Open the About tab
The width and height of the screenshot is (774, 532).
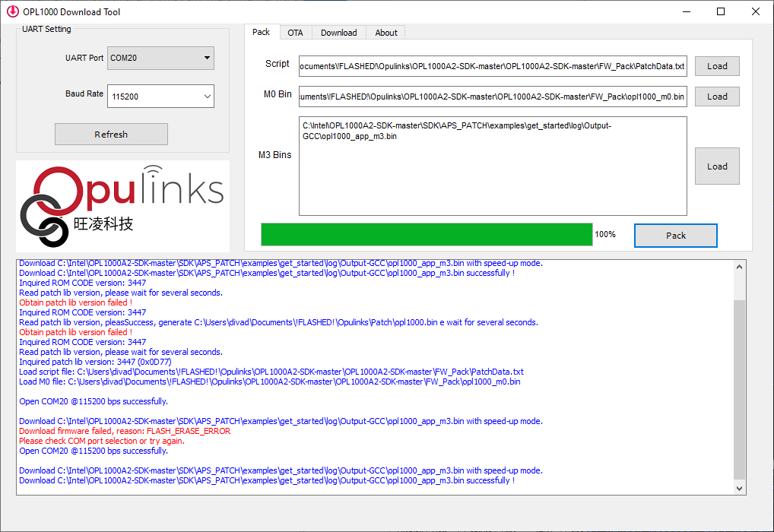pos(386,33)
